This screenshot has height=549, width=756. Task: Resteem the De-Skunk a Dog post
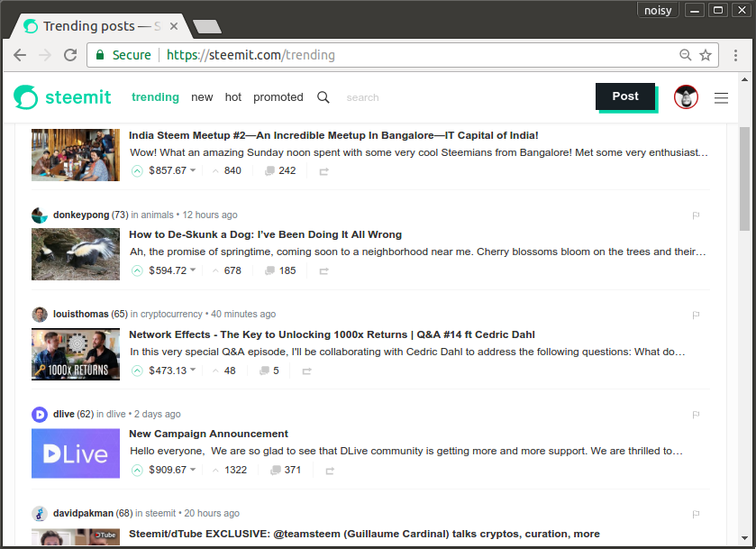(x=324, y=271)
